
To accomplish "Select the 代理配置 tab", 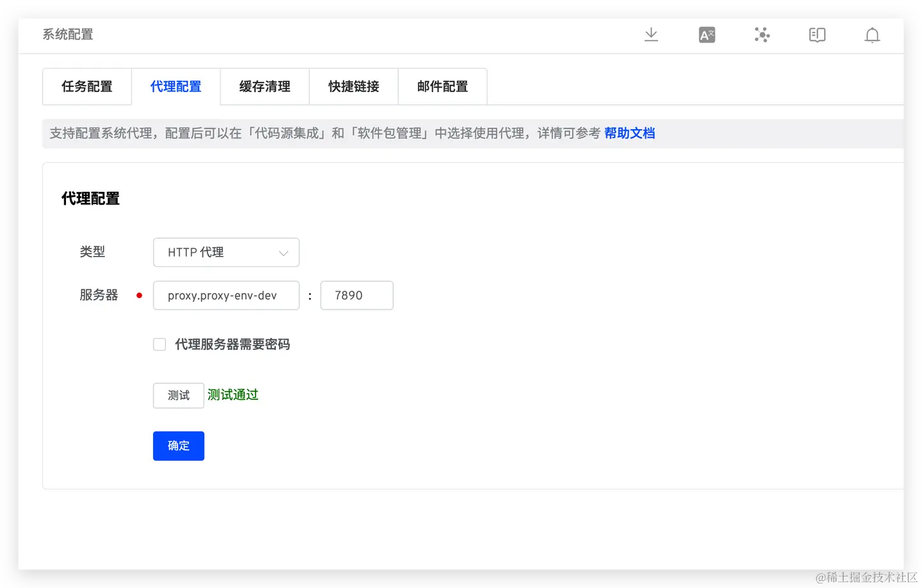I will point(176,86).
